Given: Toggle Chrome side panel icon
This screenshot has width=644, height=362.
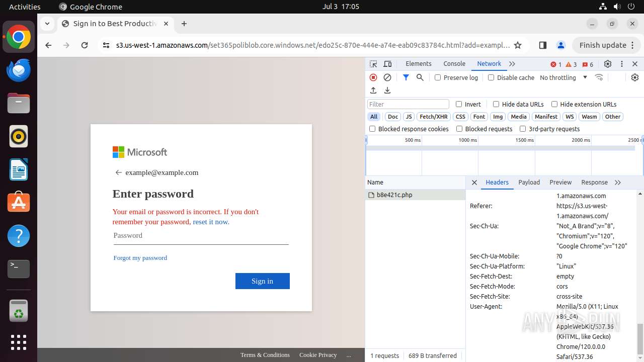Looking at the screenshot, I should [x=542, y=45].
